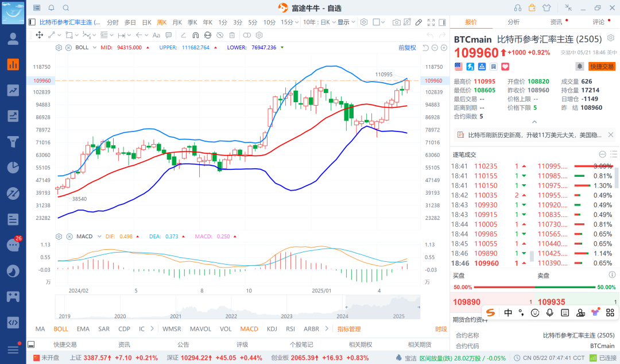
Task: Select the 日K timeframe
Action: pos(147,22)
